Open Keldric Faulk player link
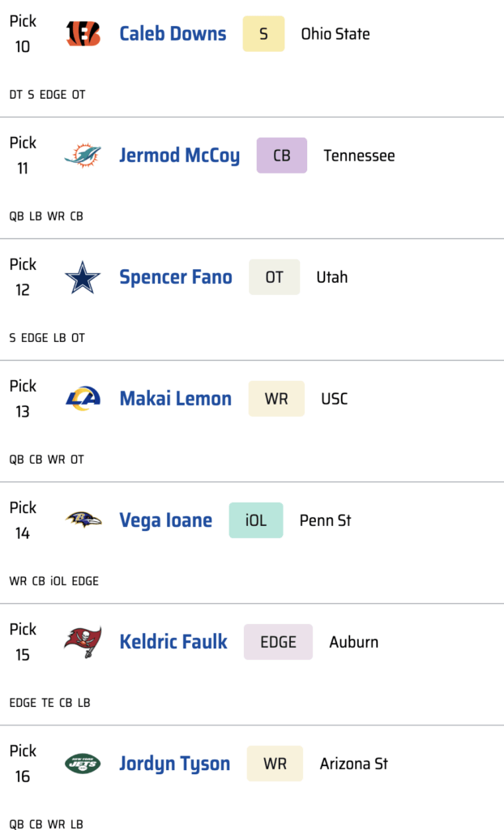The image size is (504, 830). [173, 642]
